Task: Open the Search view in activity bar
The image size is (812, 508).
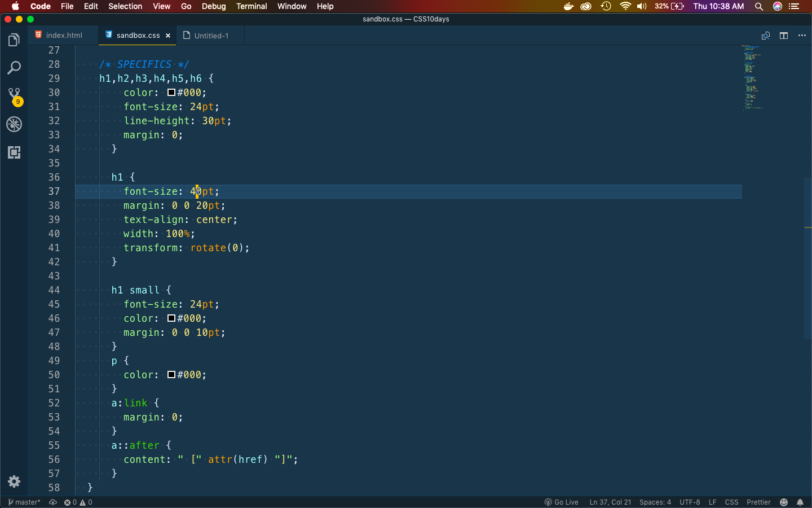Action: point(14,68)
